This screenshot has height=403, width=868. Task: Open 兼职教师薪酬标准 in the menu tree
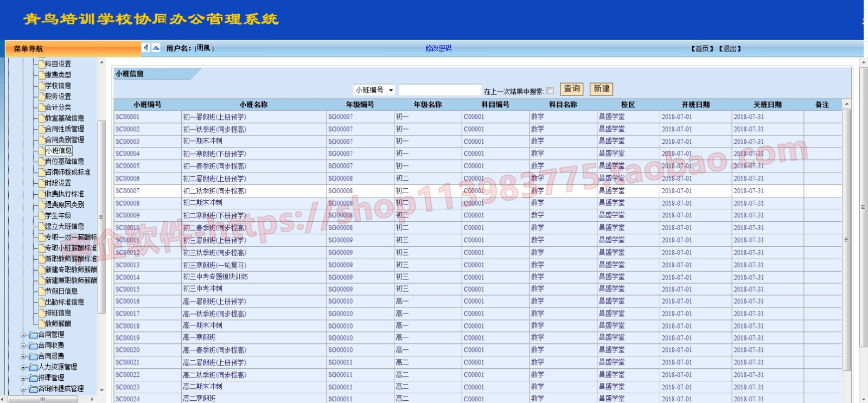point(71,259)
